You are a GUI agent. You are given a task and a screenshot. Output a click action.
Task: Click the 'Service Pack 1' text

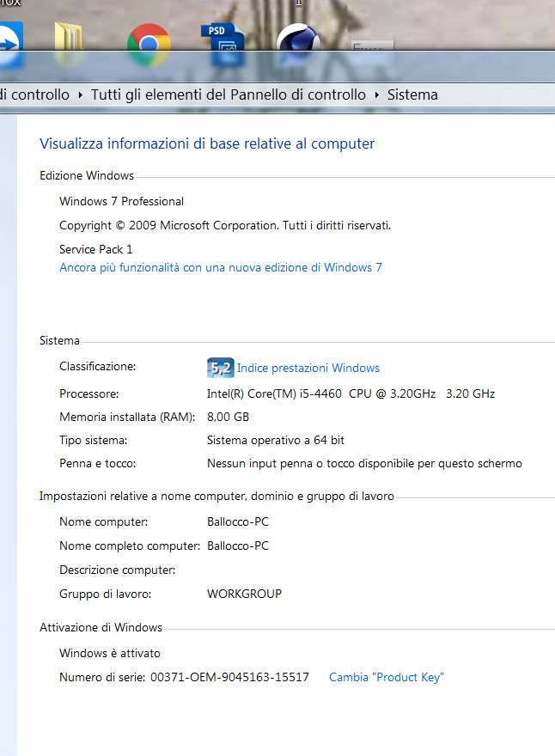click(96, 249)
